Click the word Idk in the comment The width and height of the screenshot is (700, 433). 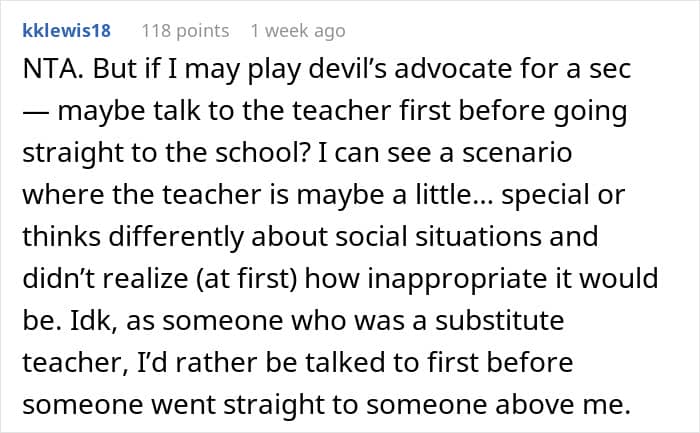pyautogui.click(x=93, y=321)
